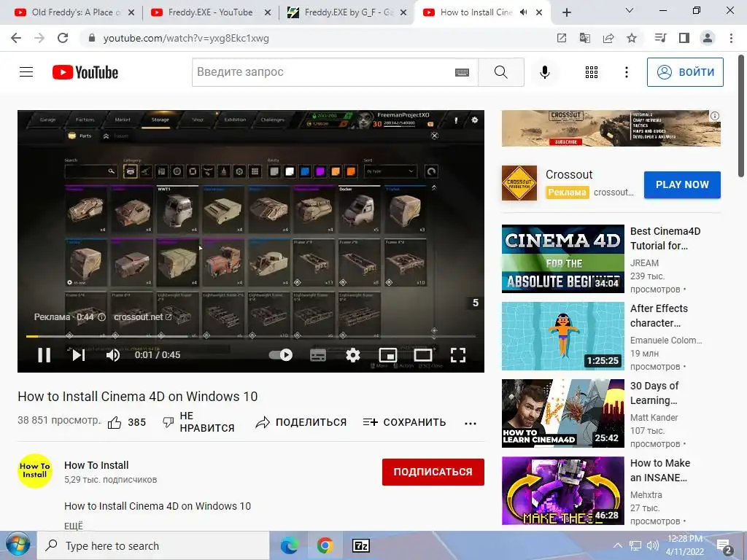Launch Microsoft Edge from taskbar

(289, 545)
